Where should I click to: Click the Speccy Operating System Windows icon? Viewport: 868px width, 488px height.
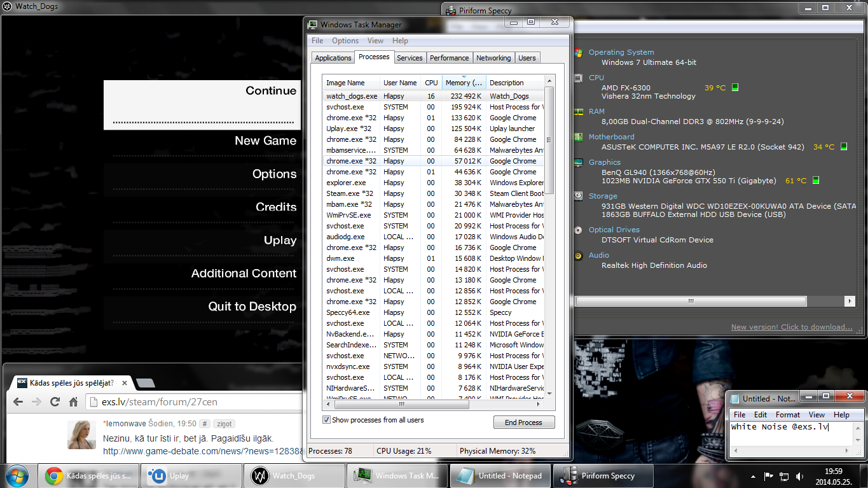pos(578,52)
